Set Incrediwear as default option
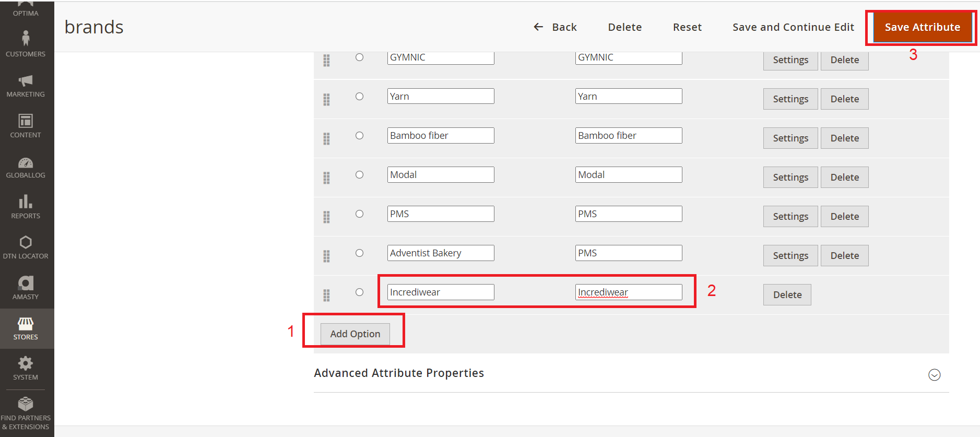 [359, 292]
